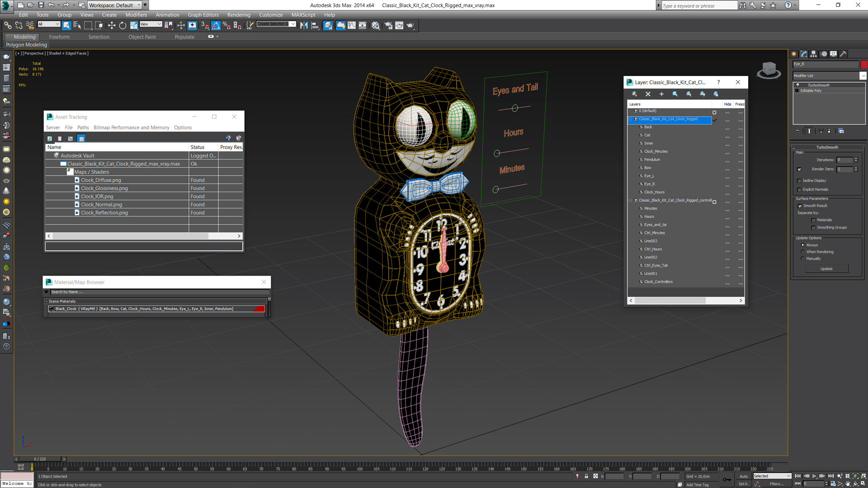Click the Eye_R object color swatch
Viewport: 868px width, 488px height.
864,64
